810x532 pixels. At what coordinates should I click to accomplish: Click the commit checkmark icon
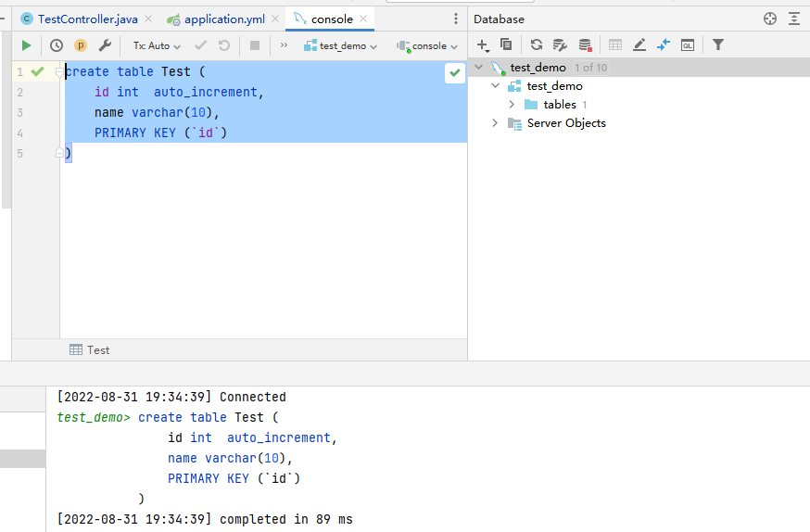coord(200,45)
